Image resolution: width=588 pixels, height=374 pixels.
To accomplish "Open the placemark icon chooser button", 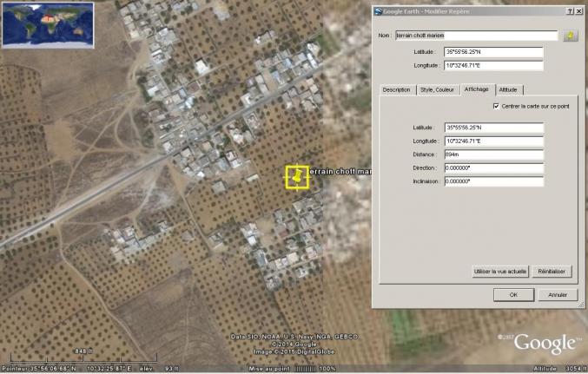I will coord(570,36).
